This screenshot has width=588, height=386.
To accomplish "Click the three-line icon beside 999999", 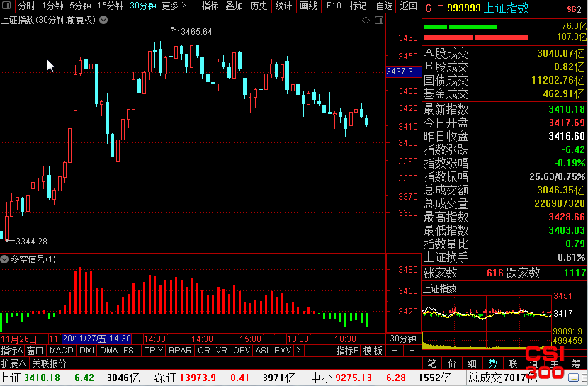I will tap(440, 8).
